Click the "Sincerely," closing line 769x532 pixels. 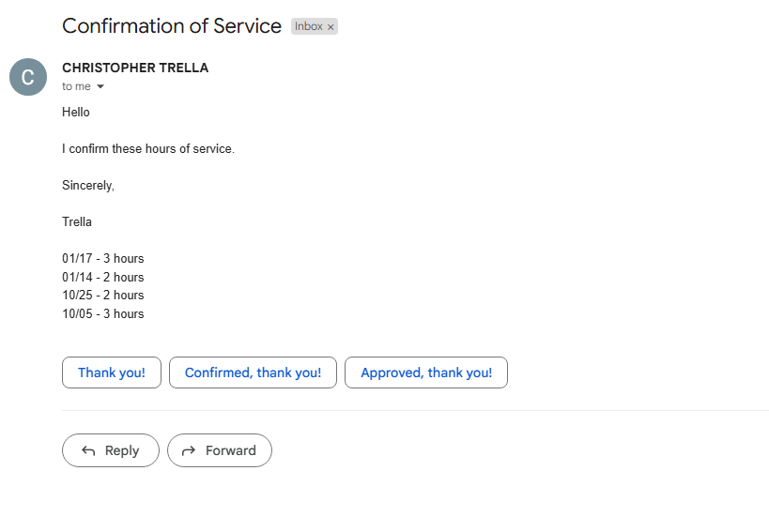pyautogui.click(x=88, y=185)
